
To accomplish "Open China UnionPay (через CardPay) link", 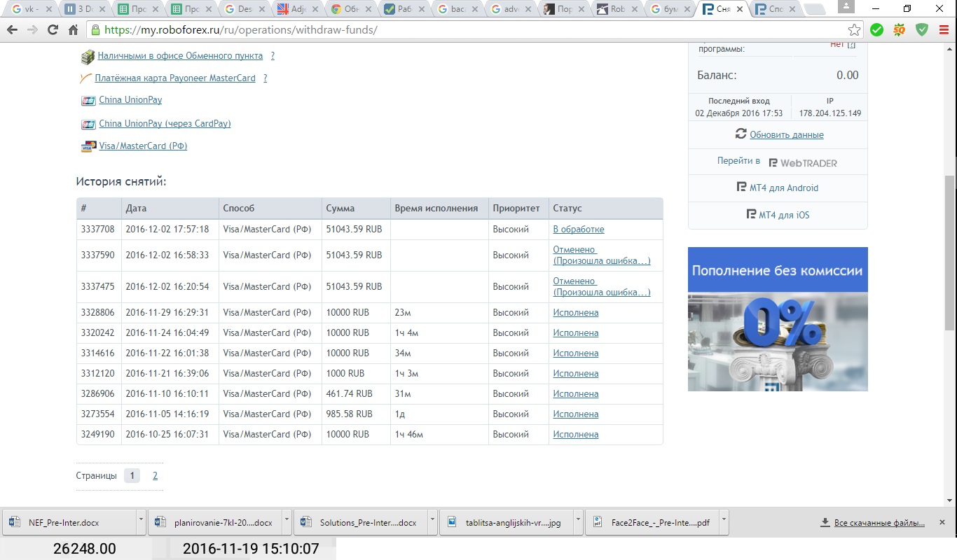I will coord(165,124).
